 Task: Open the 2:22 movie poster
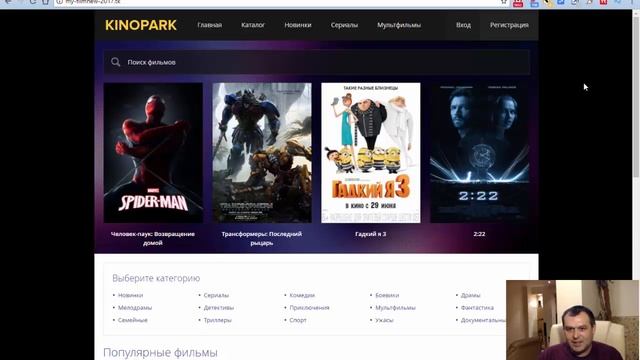click(480, 153)
